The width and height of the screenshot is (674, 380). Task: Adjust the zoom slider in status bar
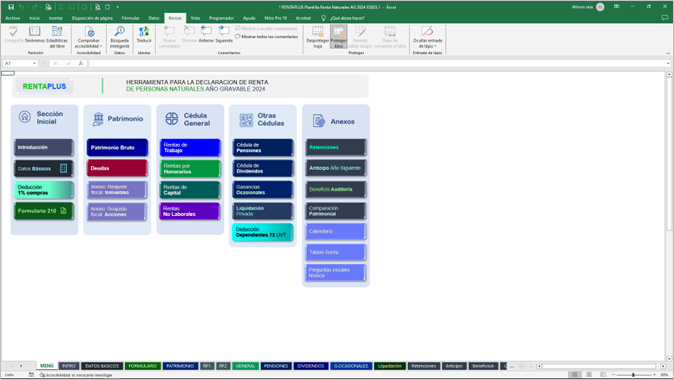coord(633,375)
